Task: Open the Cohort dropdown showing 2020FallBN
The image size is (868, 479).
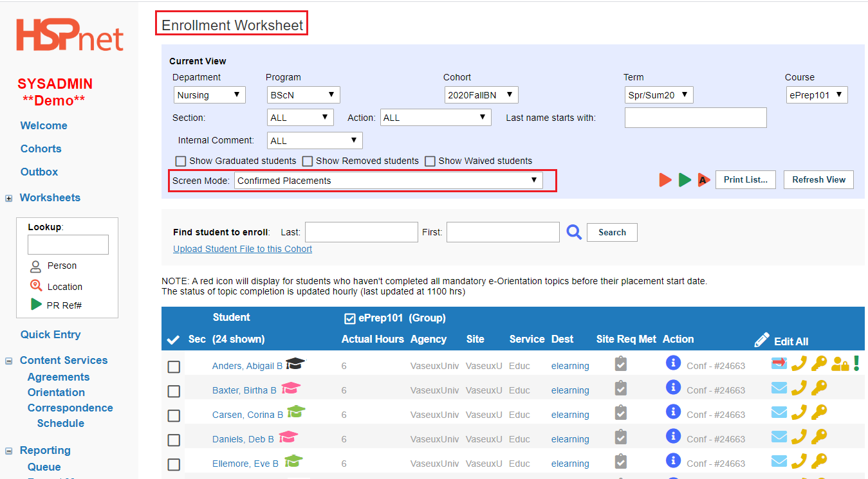Action: pyautogui.click(x=481, y=95)
